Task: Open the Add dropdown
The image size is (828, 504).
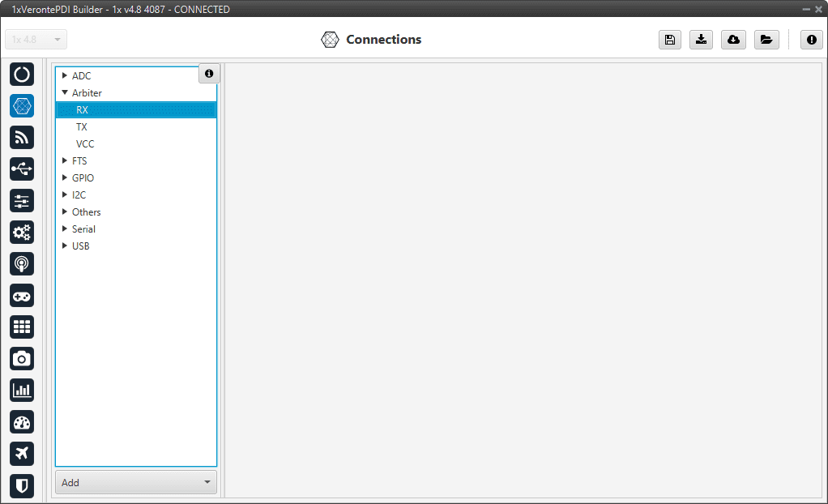Action: (x=136, y=482)
